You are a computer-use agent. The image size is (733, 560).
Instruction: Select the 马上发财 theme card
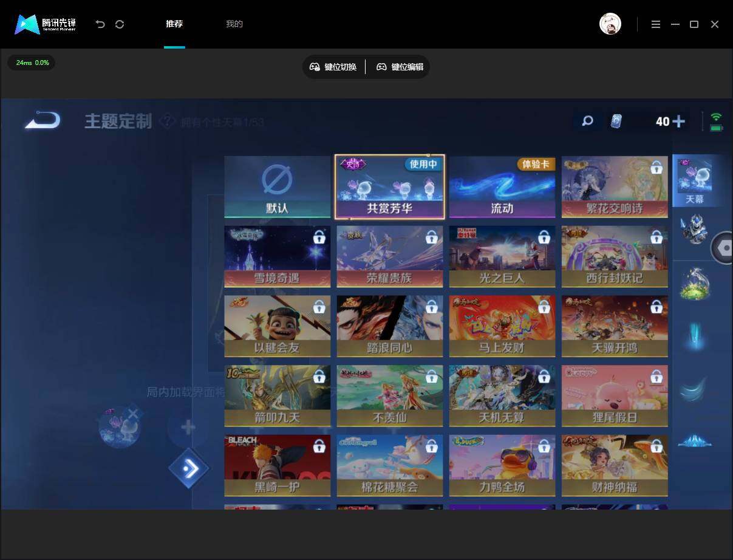(x=502, y=326)
